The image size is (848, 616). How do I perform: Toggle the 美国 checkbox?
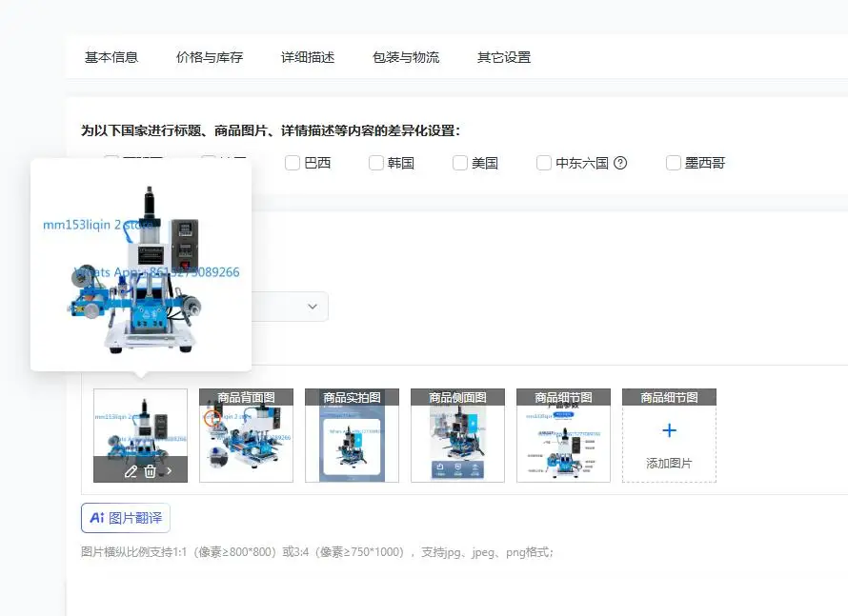click(x=459, y=163)
